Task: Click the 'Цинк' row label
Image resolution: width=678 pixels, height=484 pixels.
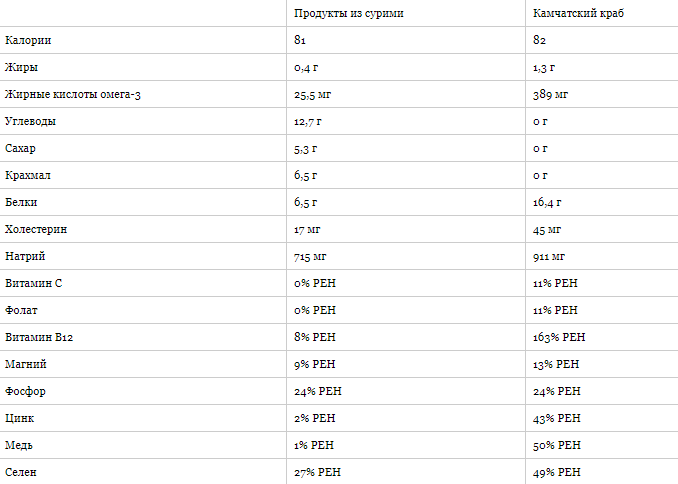Action: (x=19, y=419)
